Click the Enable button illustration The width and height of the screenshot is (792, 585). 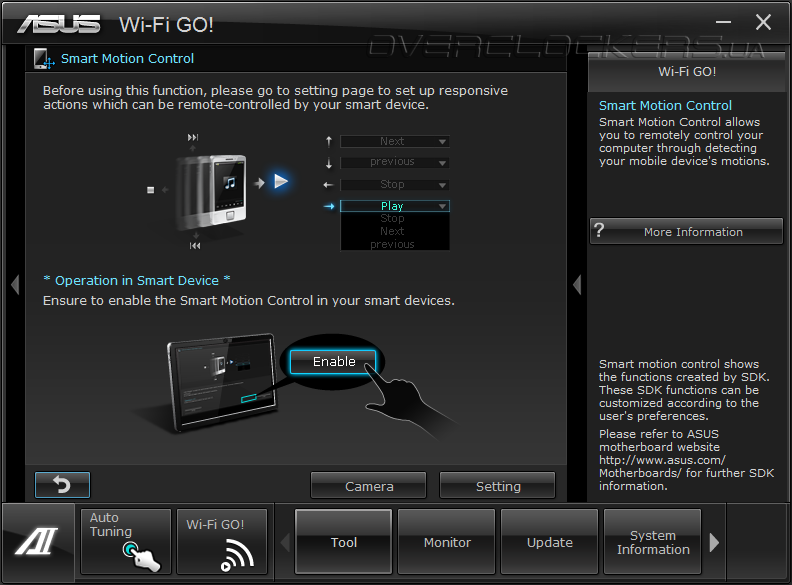[x=333, y=362]
